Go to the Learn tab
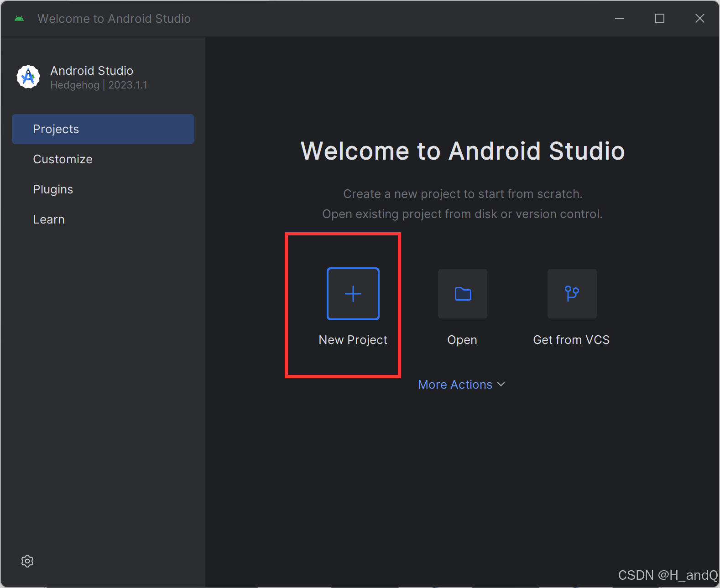Viewport: 720px width, 588px height. tap(103, 219)
